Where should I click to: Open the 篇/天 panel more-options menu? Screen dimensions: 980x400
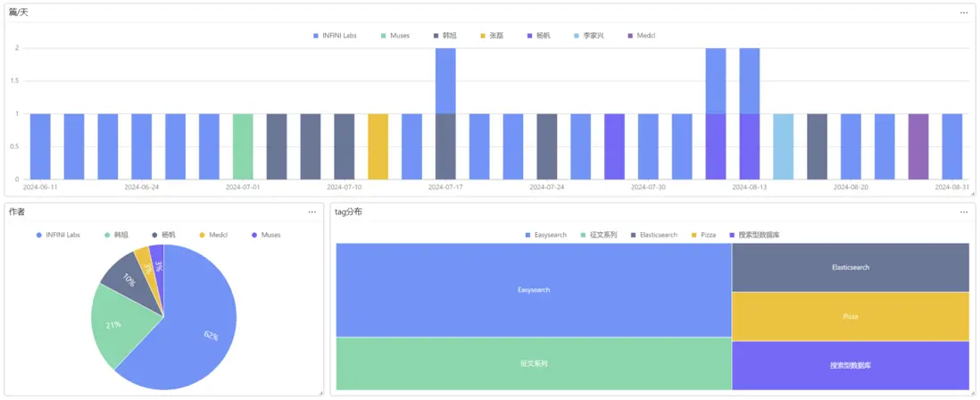[x=964, y=12]
